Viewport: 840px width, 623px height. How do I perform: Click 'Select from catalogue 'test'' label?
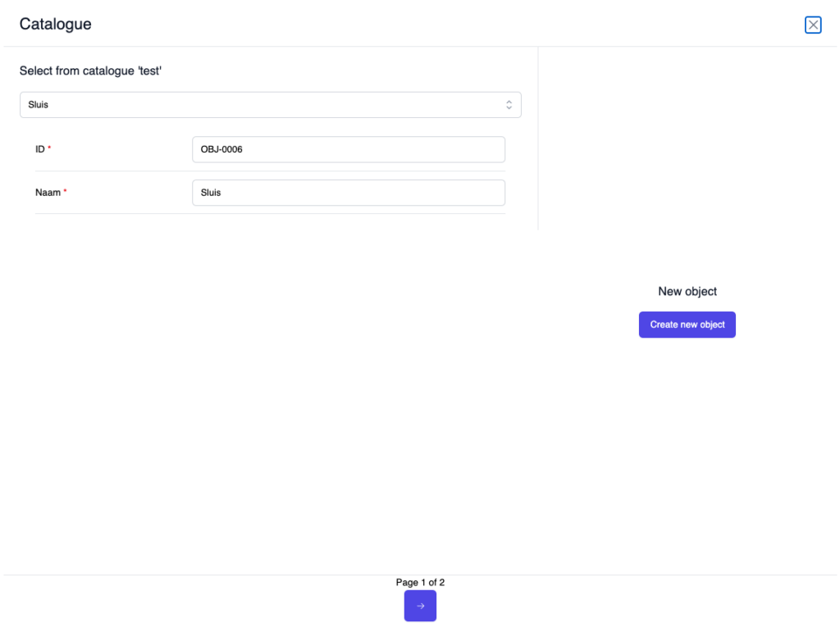click(90, 71)
